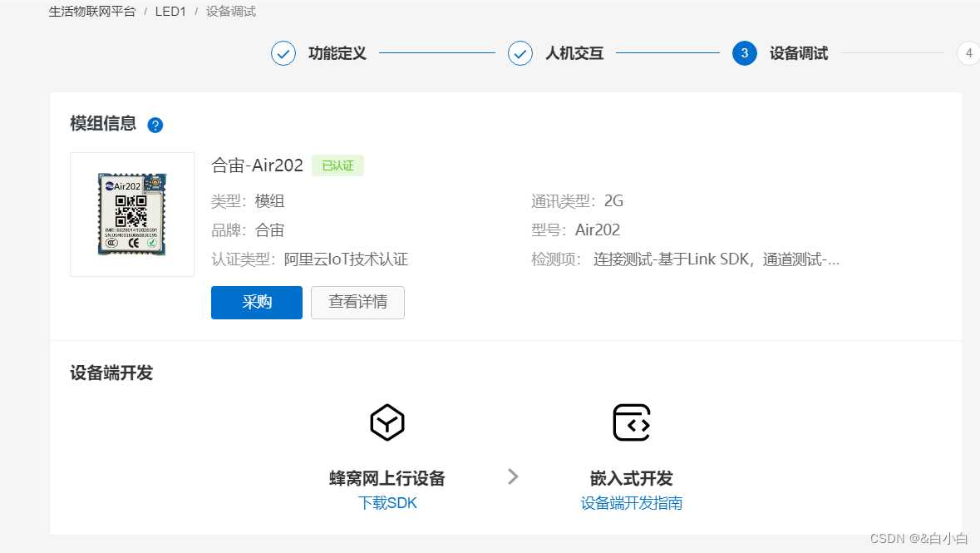Click the 品牌: 合宙 field
Screen dimensions: 980x553
[x=249, y=230]
